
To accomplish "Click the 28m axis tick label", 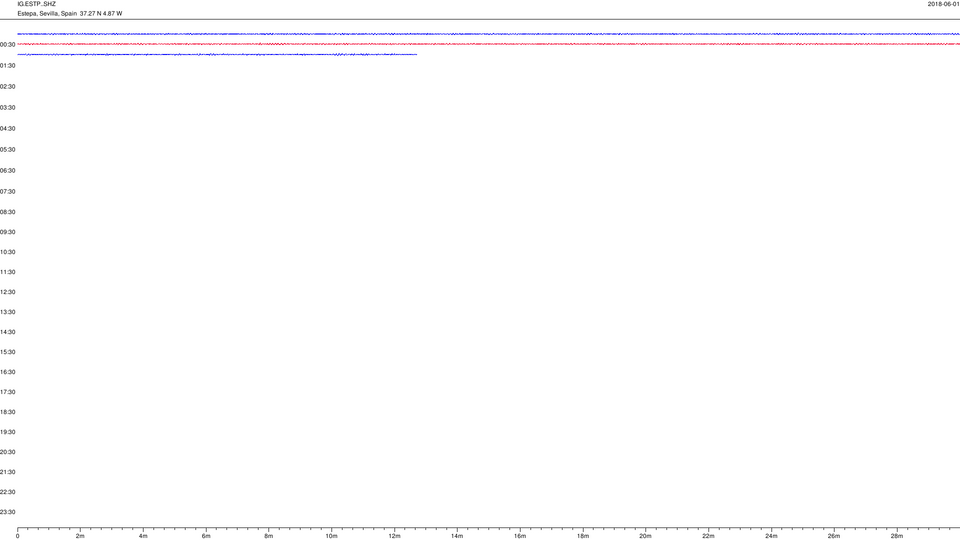I will pos(897,536).
